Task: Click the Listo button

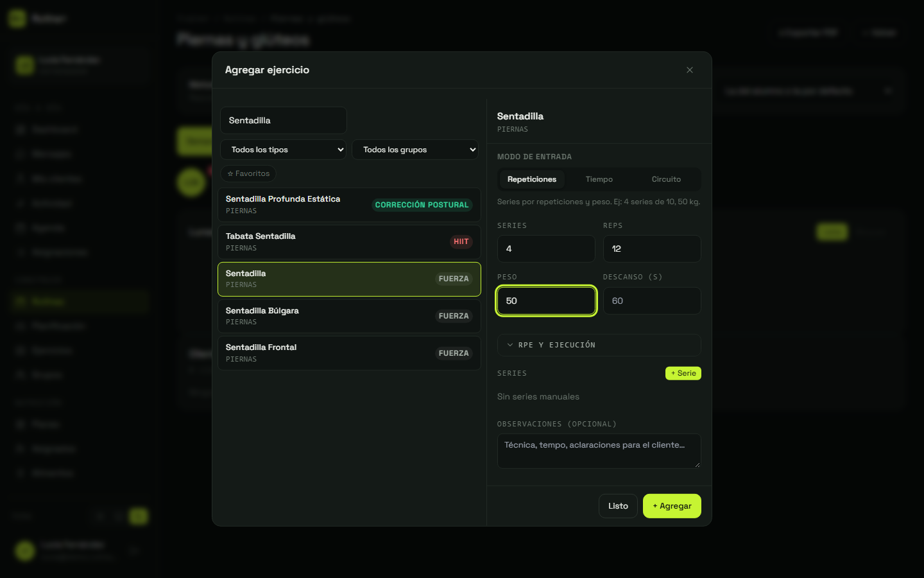Action: click(618, 506)
